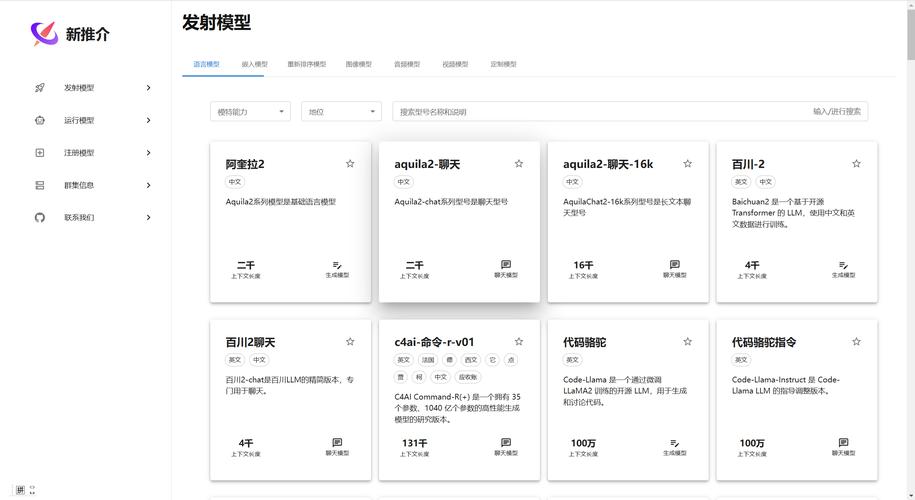Toggle favorite star on 阿奎拉2 card
The width and height of the screenshot is (915, 500).
pos(350,163)
